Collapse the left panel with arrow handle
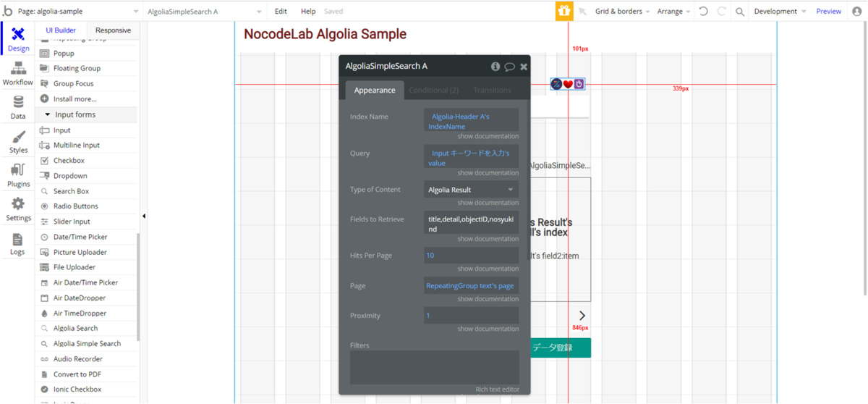 pos(143,216)
